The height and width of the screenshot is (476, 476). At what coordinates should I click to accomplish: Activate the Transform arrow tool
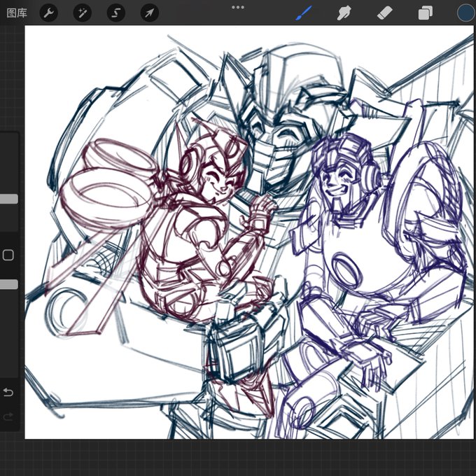[150, 13]
